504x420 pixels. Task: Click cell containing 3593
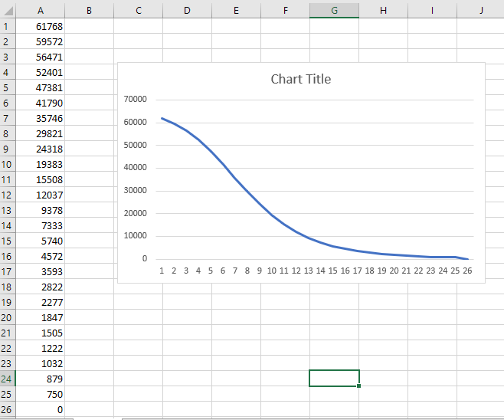click(x=40, y=271)
